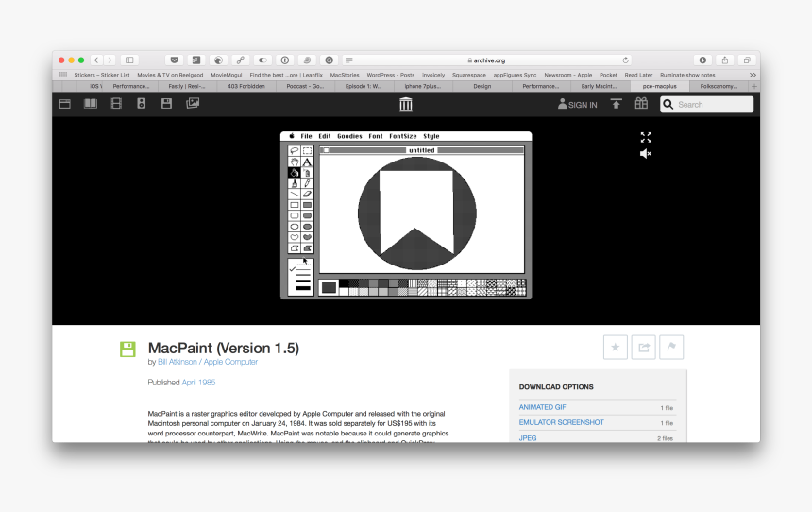Image resolution: width=812 pixels, height=512 pixels.
Task: Click the archive Search input field
Action: point(713,105)
